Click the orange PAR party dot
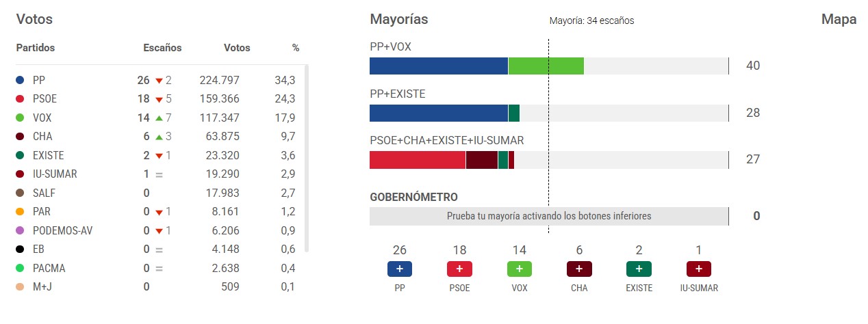Image resolution: width=868 pixels, height=324 pixels. click(x=20, y=212)
